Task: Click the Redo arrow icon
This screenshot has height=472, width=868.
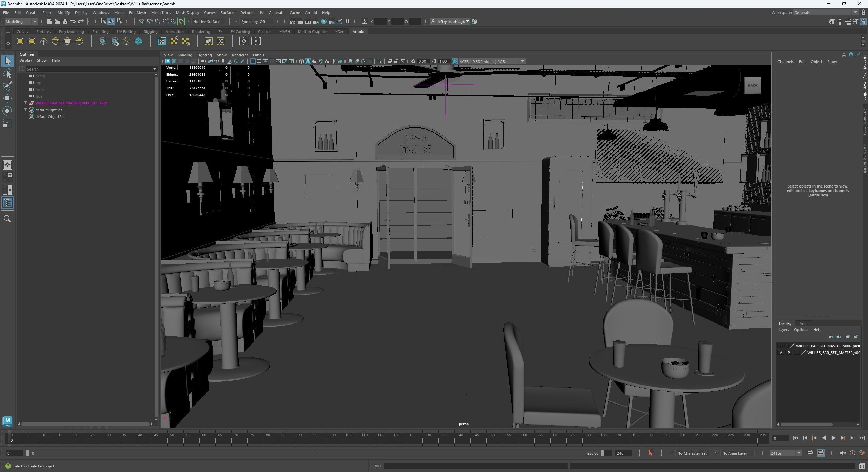Action: pyautogui.click(x=81, y=21)
